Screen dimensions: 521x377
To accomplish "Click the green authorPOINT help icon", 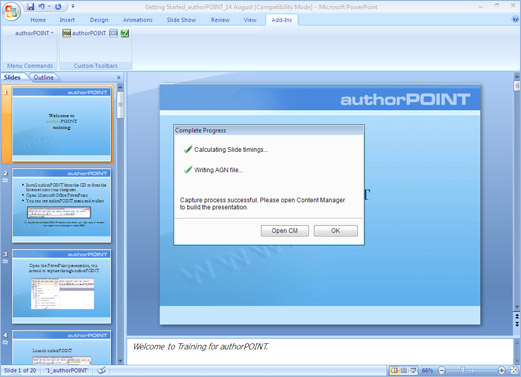I will point(125,33).
